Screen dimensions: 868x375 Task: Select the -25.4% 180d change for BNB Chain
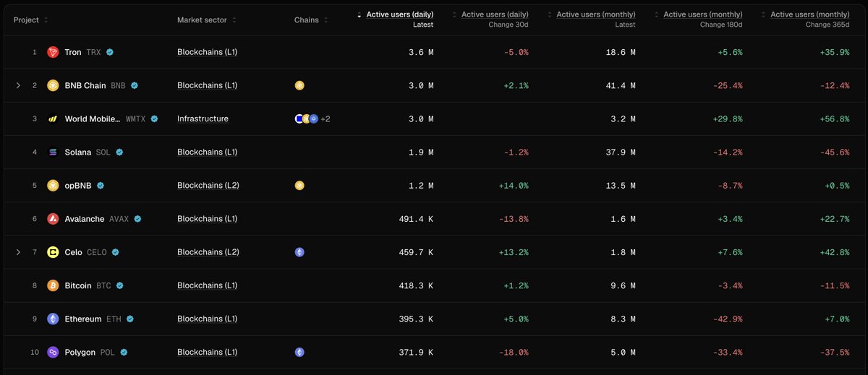tap(727, 85)
